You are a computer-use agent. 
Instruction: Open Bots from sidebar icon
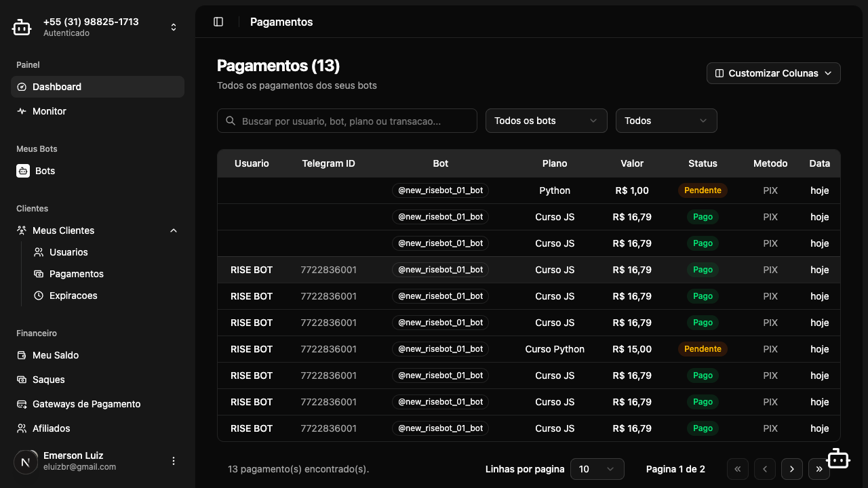[23, 171]
